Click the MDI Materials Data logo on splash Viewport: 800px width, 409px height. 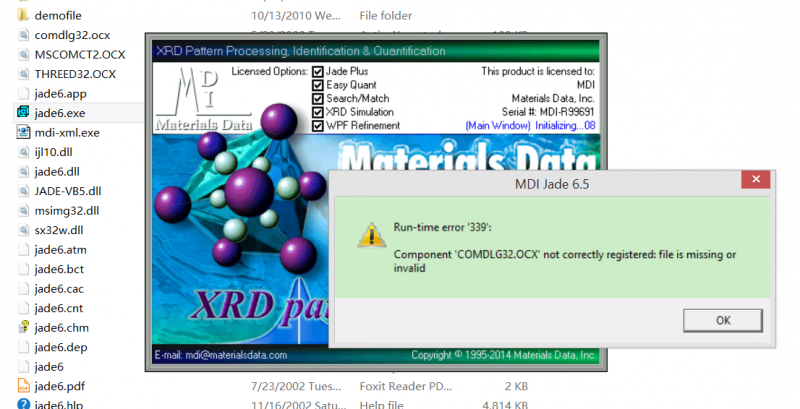coord(203,98)
